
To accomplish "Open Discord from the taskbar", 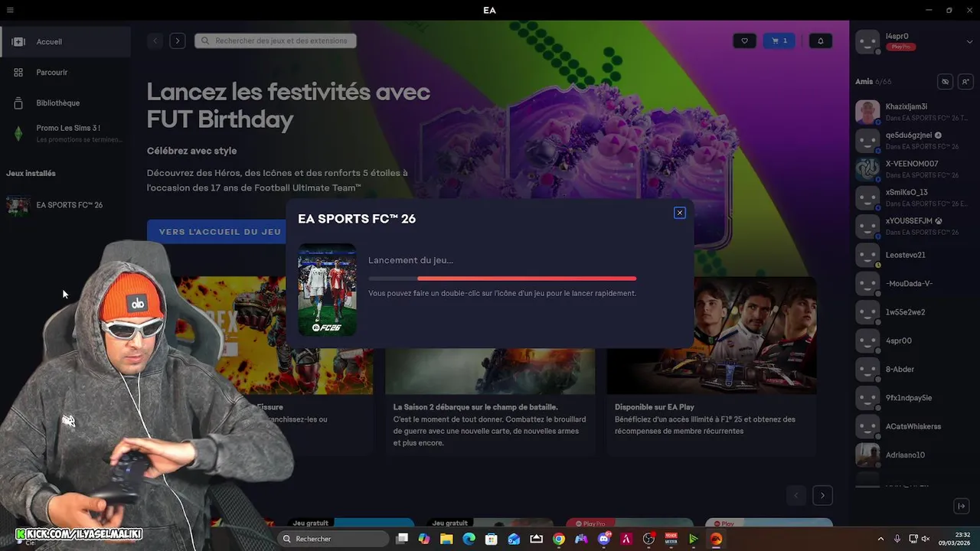I will coord(604,539).
